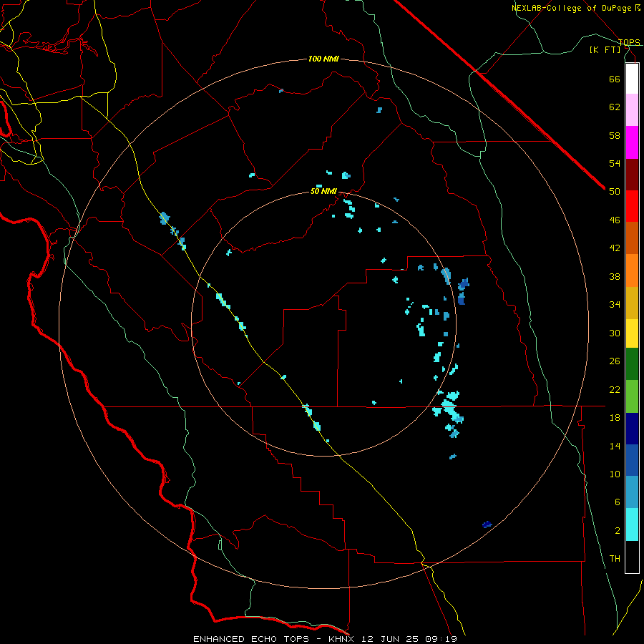Click the dark green legend swatch
This screenshot has height=644, width=644.
coord(632,364)
